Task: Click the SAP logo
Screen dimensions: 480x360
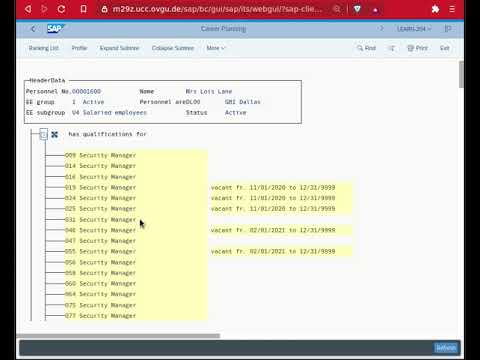Action: [56, 29]
